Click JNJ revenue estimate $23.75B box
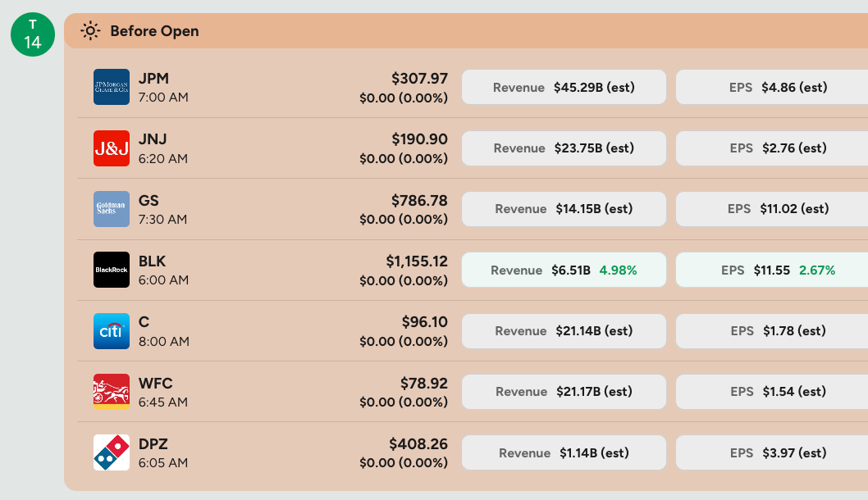Screen dimensions: 868x500 pyautogui.click(x=564, y=148)
